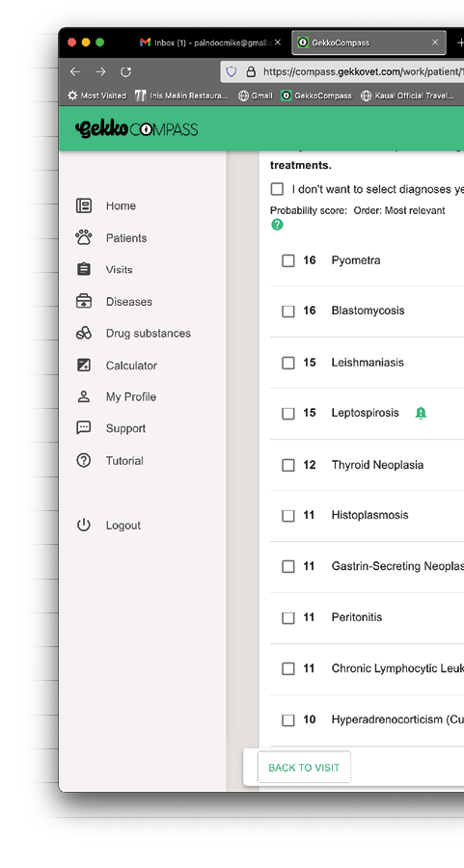This screenshot has height=868, width=464.
Task: Tick the Blastomycosis checkbox
Action: pyautogui.click(x=288, y=312)
